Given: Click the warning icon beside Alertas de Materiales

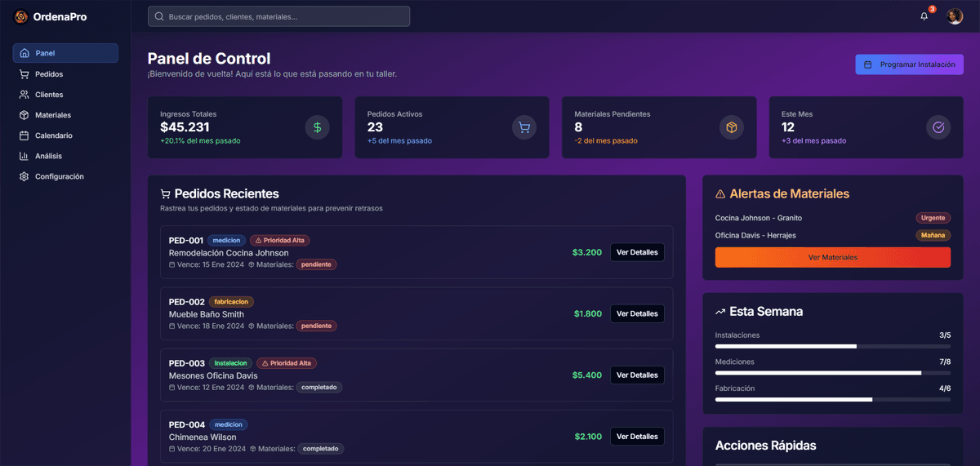Looking at the screenshot, I should click(720, 194).
